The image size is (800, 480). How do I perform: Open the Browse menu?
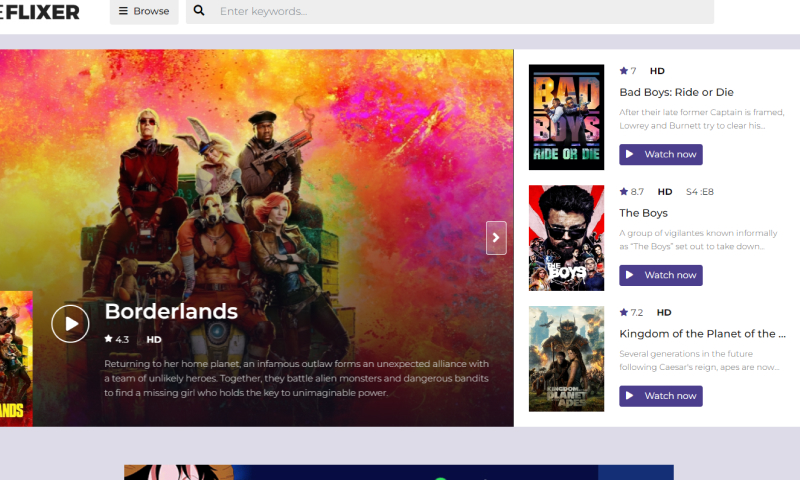tap(144, 11)
